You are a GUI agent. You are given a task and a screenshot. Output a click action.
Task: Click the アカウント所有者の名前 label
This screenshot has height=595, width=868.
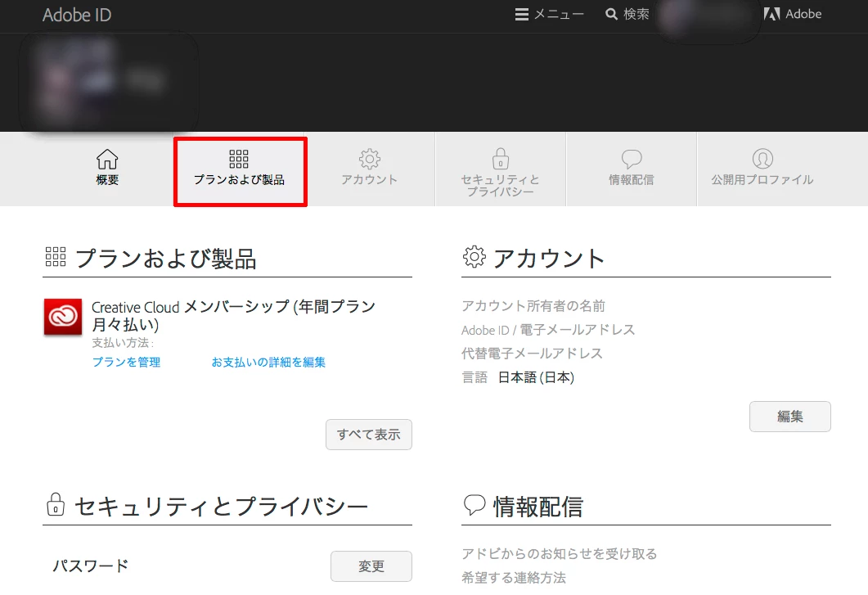pyautogui.click(x=533, y=306)
